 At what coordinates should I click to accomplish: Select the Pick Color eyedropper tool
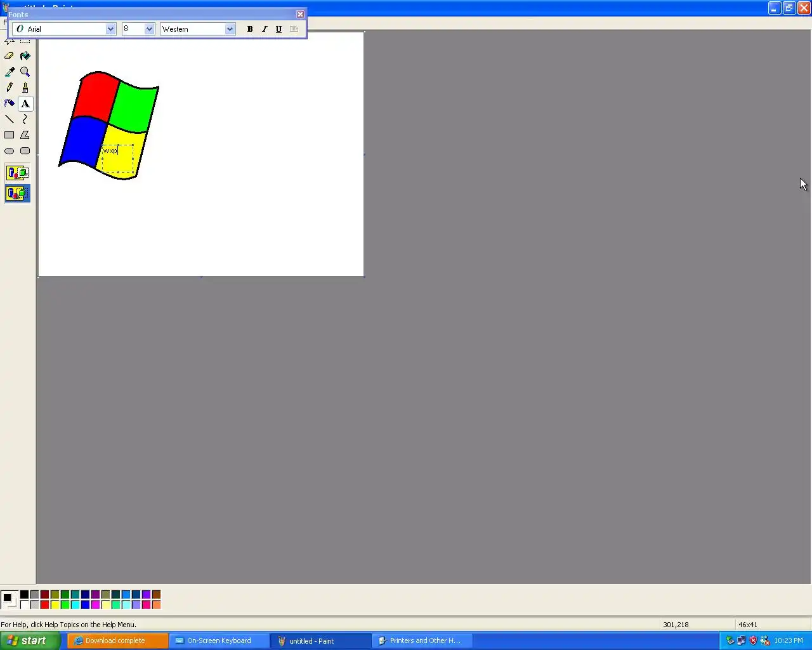pos(10,72)
